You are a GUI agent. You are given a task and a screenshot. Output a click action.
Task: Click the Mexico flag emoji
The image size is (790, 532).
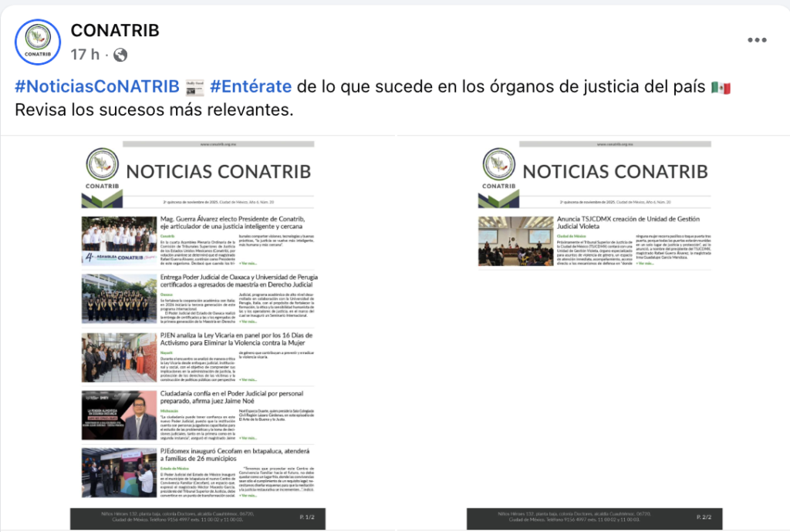point(721,86)
